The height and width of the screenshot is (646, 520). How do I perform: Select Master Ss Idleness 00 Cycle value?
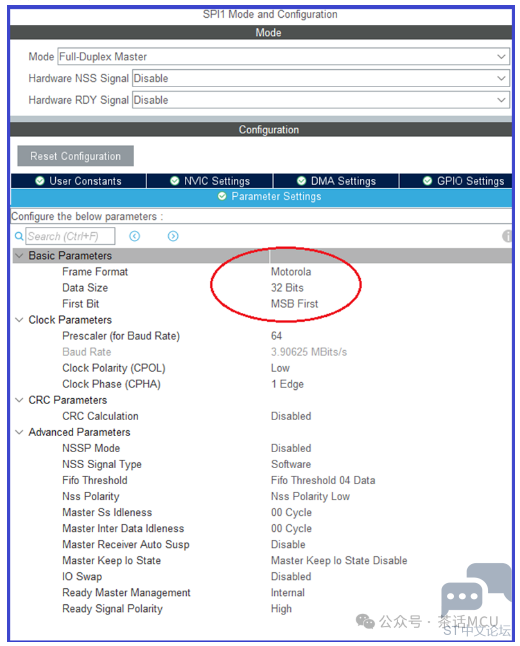click(x=291, y=513)
